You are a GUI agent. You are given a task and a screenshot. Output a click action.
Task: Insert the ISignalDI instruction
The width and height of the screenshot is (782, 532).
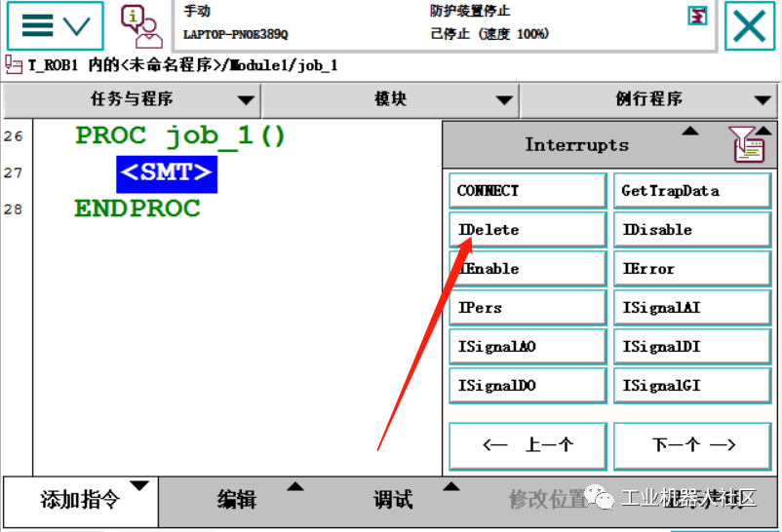pyautogui.click(x=692, y=347)
